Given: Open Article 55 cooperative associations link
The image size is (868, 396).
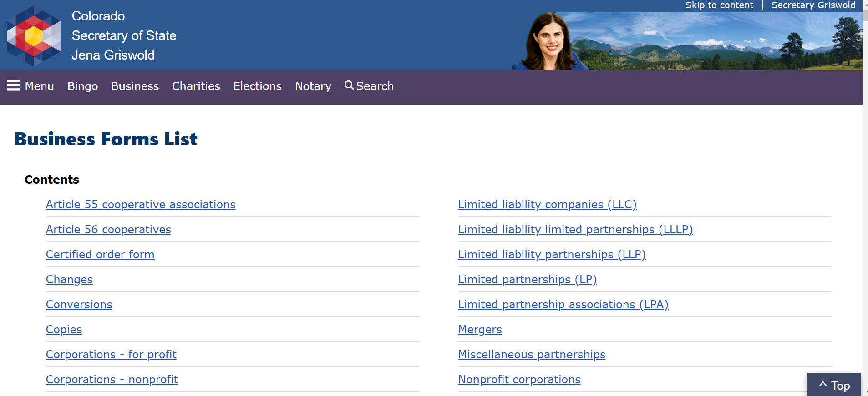Looking at the screenshot, I should pyautogui.click(x=141, y=205).
